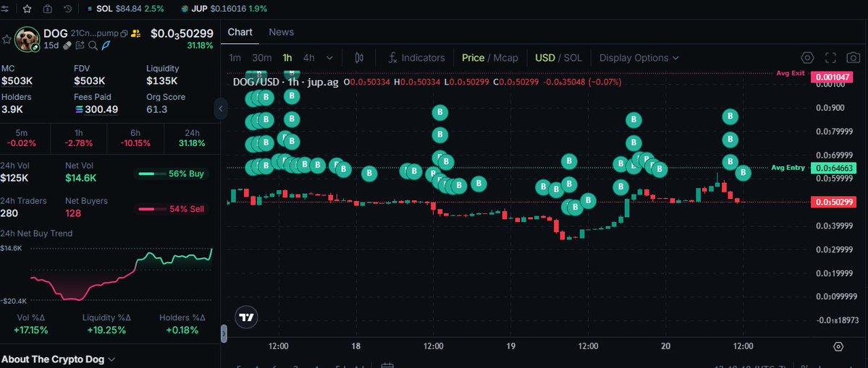Click the 24h Vol $125K value

tap(14, 178)
